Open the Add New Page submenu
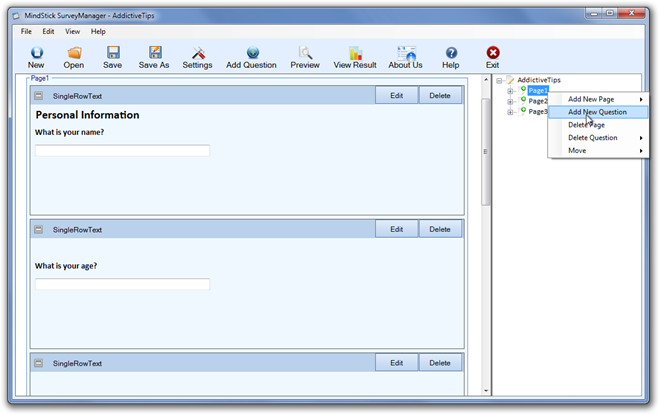 (598, 99)
